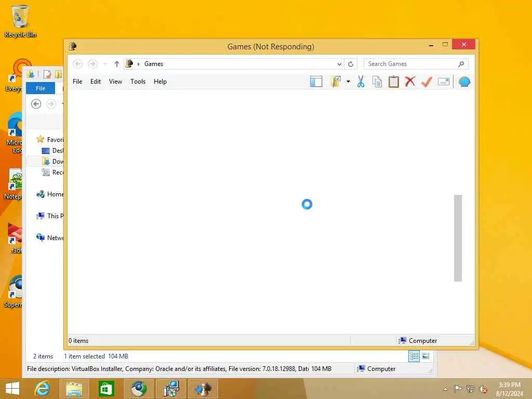Click the Games title bar chess icon
The height and width of the screenshot is (399, 532).
[73, 46]
